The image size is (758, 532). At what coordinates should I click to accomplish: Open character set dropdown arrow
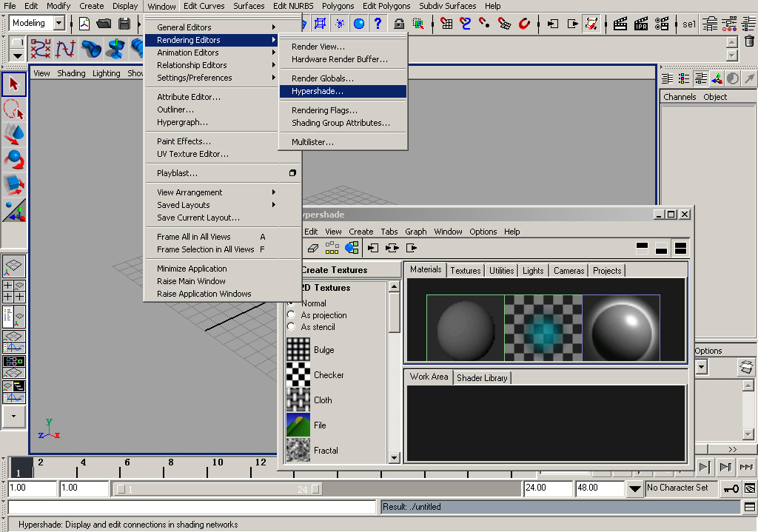(634, 488)
